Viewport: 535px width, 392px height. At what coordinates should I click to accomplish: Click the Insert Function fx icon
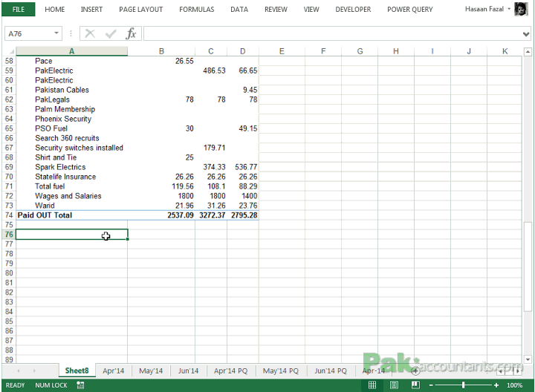tap(131, 33)
